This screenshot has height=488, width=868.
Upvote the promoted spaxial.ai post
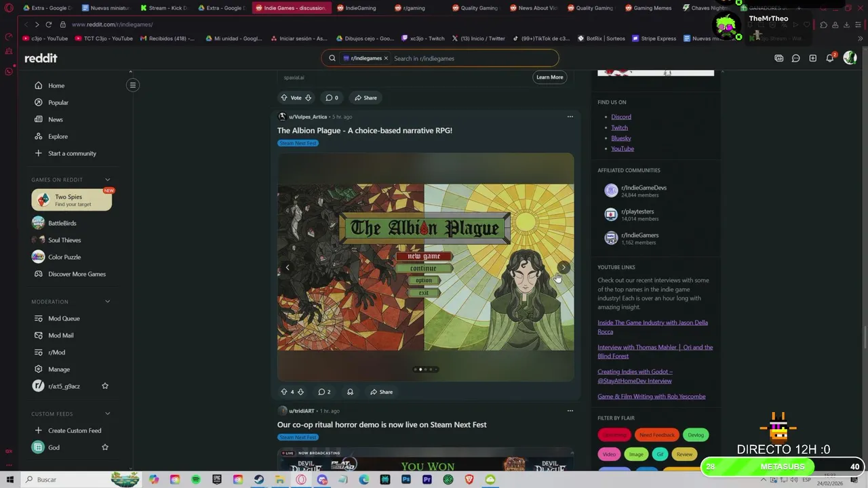pyautogui.click(x=284, y=98)
